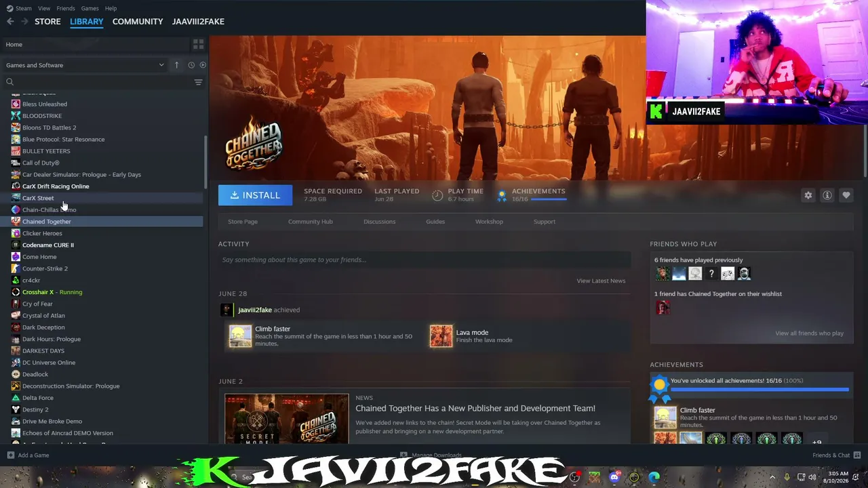
Task: Select Deadlock in the library list
Action: pos(35,374)
